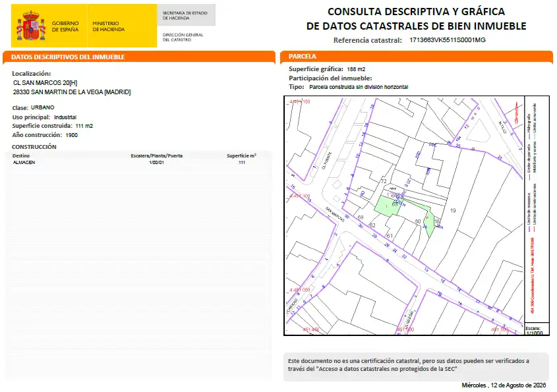
Task: Click the 'Año construcción:' label
Action: (37, 135)
